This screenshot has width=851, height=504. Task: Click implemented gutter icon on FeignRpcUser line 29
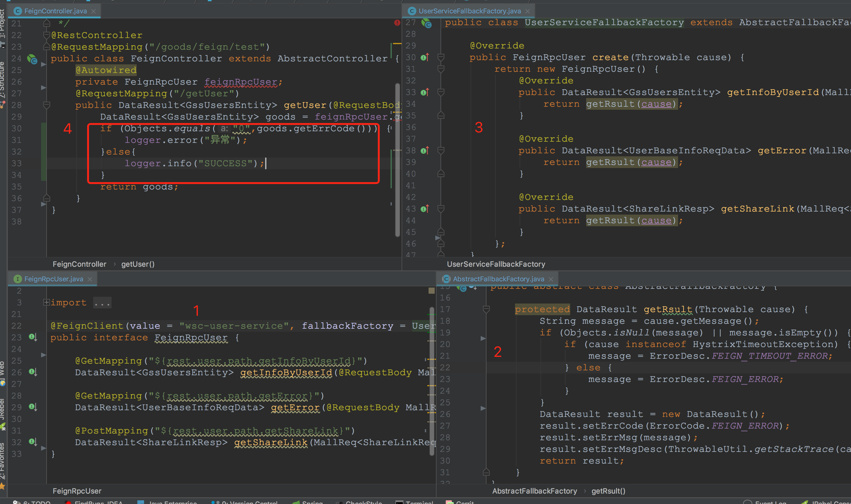(x=33, y=407)
